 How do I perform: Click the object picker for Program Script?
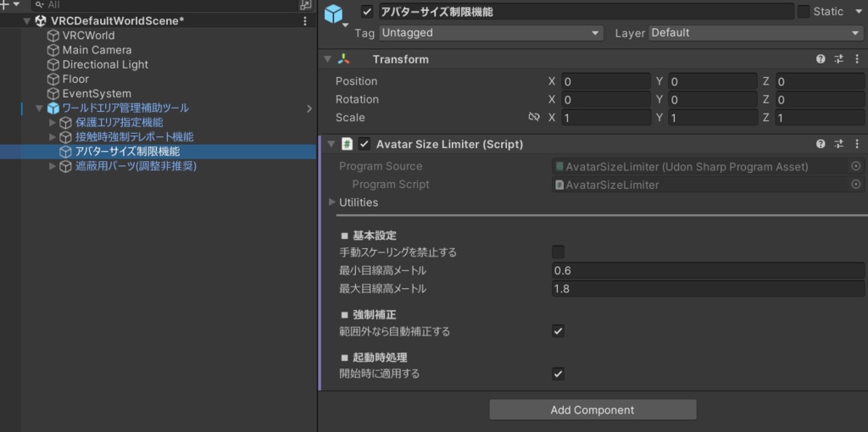[x=856, y=184]
